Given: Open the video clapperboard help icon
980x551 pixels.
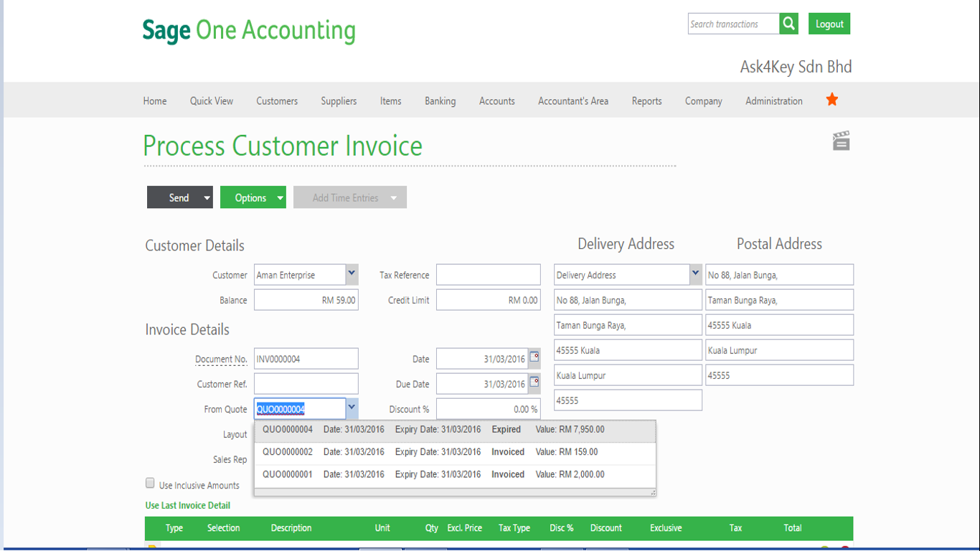Looking at the screenshot, I should [x=842, y=141].
